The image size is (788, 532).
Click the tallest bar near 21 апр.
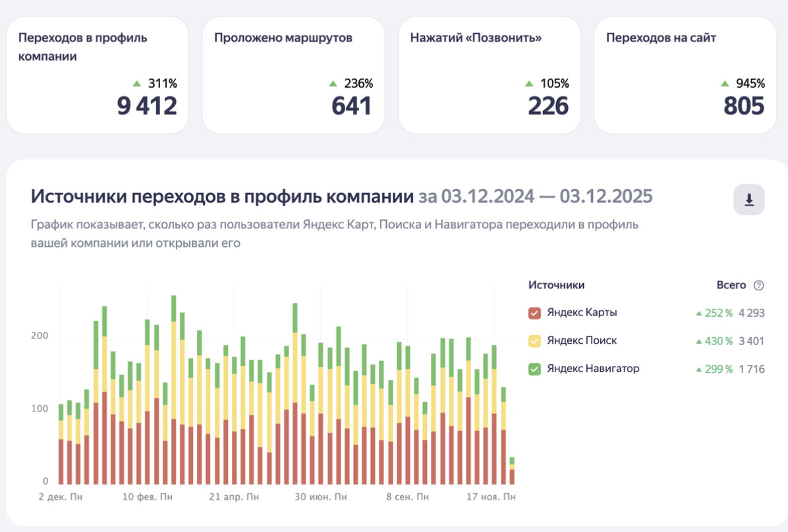(x=242, y=410)
